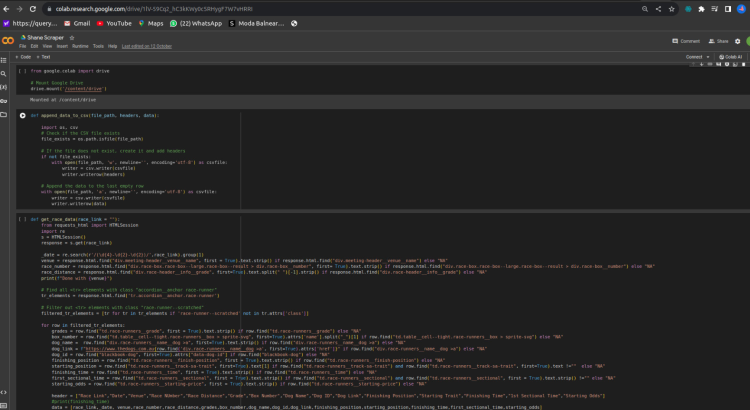The width and height of the screenshot is (750, 410).
Task: Open the File menu
Action: point(23,46)
